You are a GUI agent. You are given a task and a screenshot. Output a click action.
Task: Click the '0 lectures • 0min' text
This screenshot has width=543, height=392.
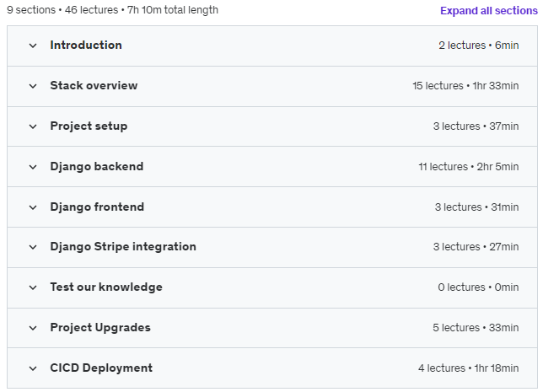pyautogui.click(x=478, y=287)
